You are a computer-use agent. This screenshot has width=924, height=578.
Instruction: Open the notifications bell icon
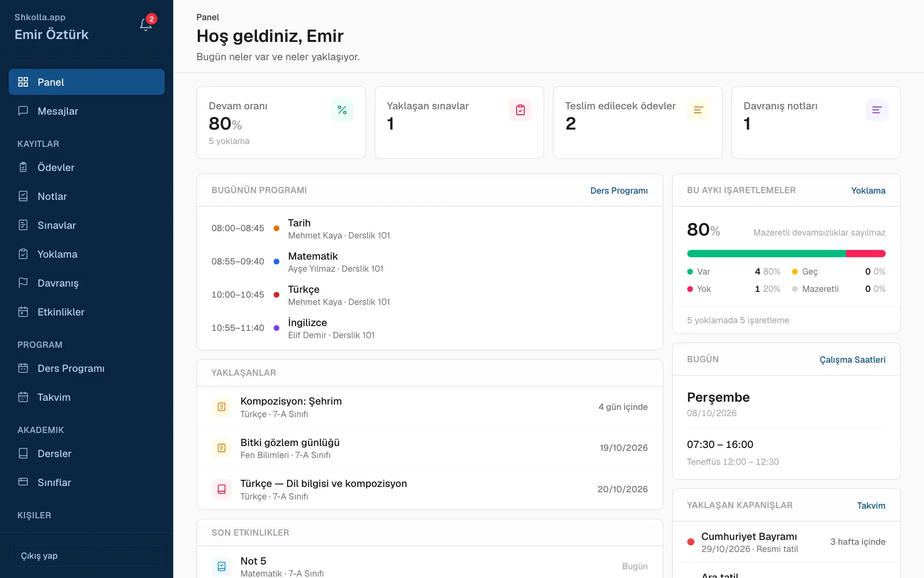[146, 25]
